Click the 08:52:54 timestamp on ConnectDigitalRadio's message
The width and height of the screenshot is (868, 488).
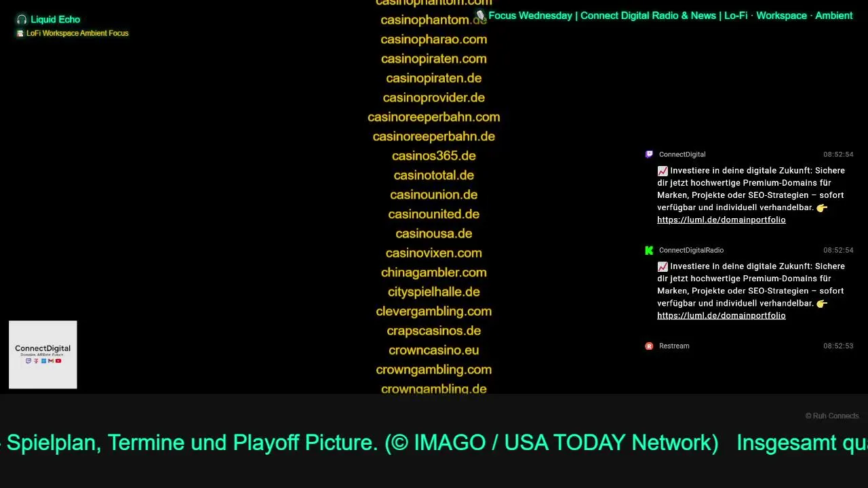click(838, 250)
